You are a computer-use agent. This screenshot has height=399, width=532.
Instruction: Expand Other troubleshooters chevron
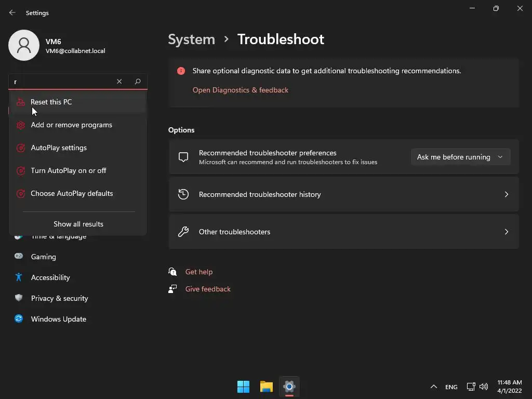pyautogui.click(x=506, y=232)
